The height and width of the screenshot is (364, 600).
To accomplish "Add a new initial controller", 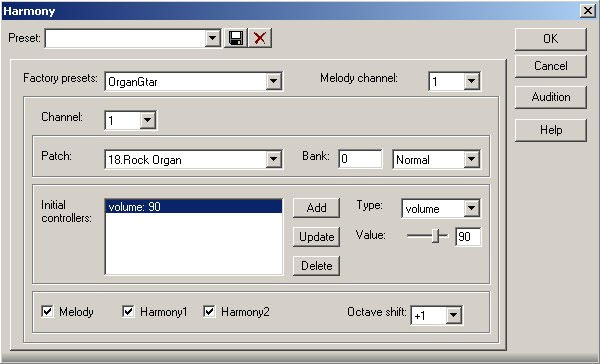I will [316, 208].
